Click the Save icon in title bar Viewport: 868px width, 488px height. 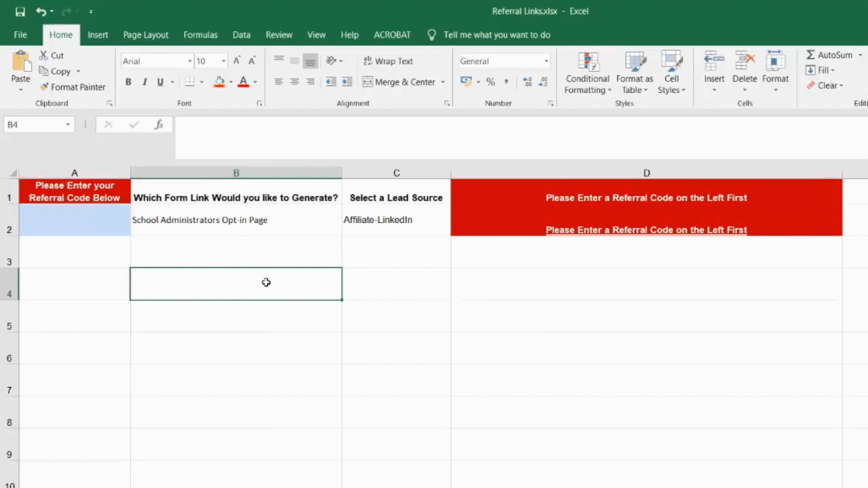pyautogui.click(x=20, y=12)
